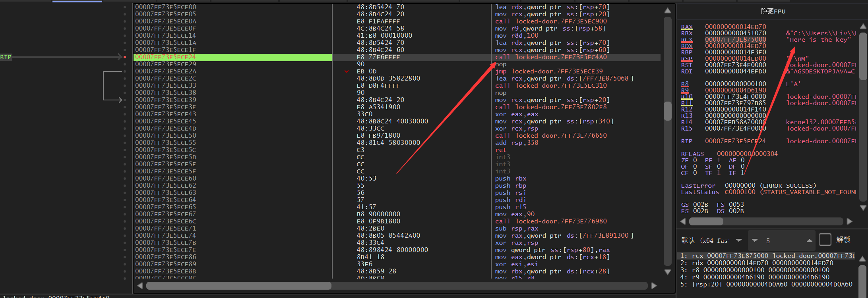Click the disassembly vertical scrollbar down arrow

pyautogui.click(x=668, y=272)
